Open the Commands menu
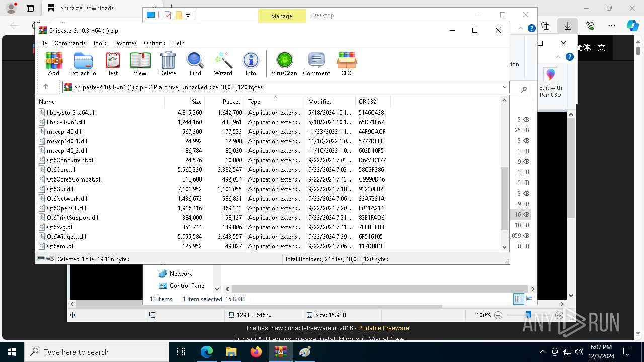The height and width of the screenshot is (362, 644). tap(70, 43)
